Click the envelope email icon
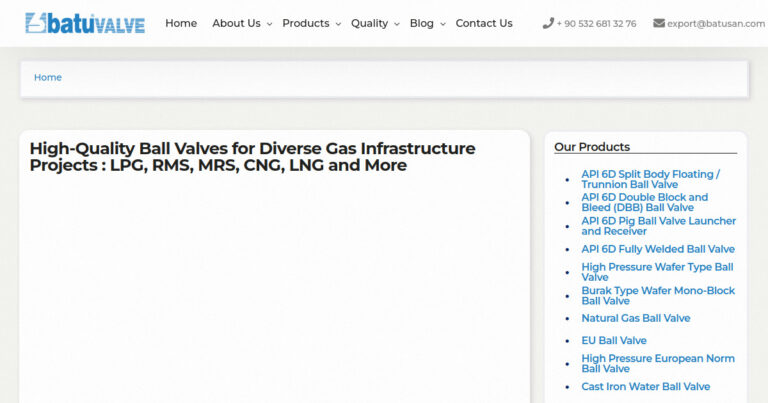This screenshot has width=768, height=403. point(659,23)
